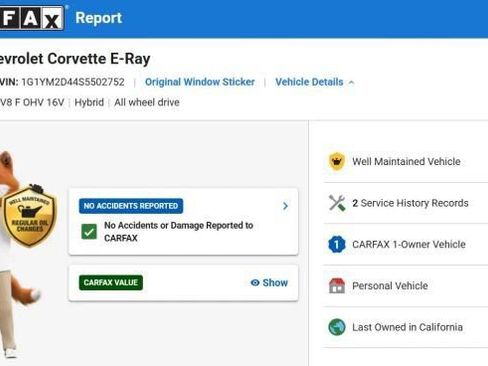Open Personal Vehicle row
The image size is (488, 366).
(406, 286)
